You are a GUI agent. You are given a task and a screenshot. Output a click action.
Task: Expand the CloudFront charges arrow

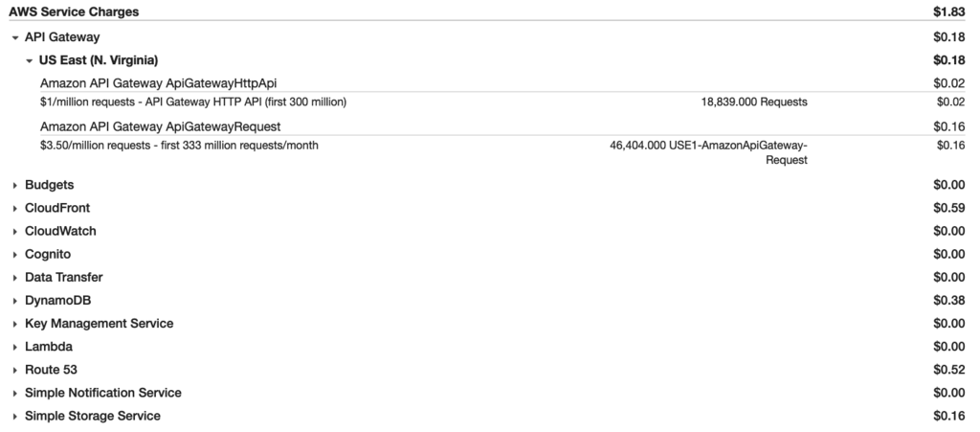(x=15, y=208)
